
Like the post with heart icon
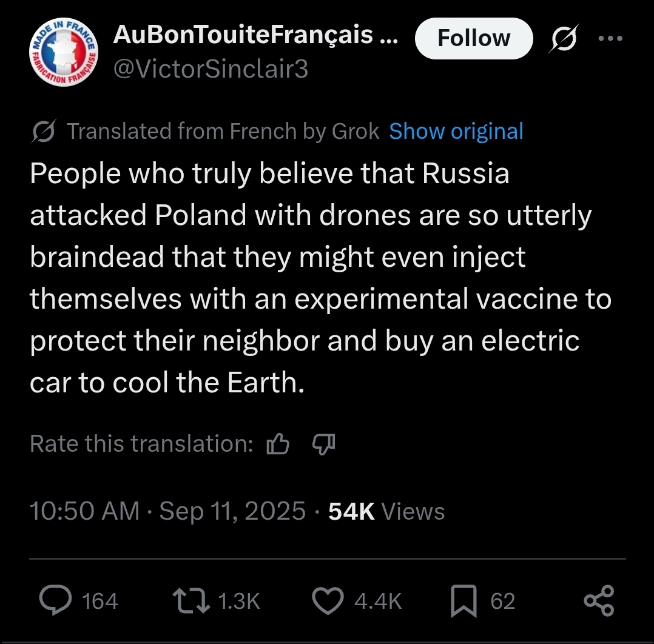(x=328, y=601)
